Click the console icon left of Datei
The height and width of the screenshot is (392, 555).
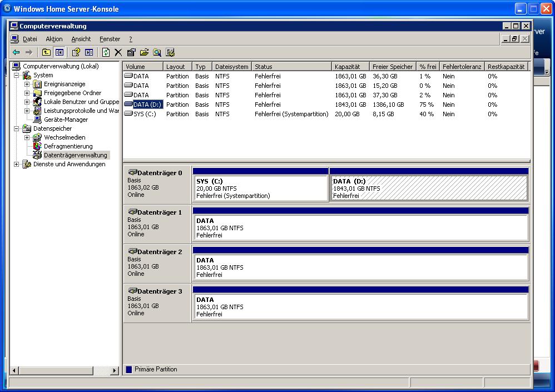(x=14, y=39)
